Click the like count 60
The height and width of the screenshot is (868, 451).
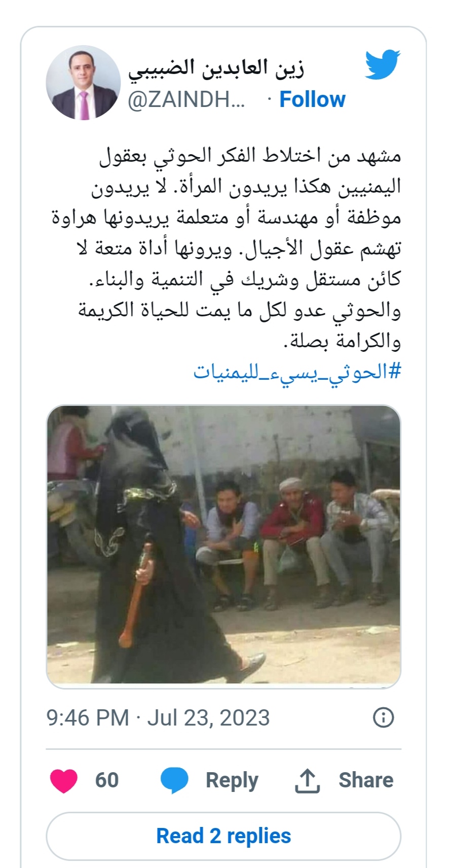coord(107,780)
